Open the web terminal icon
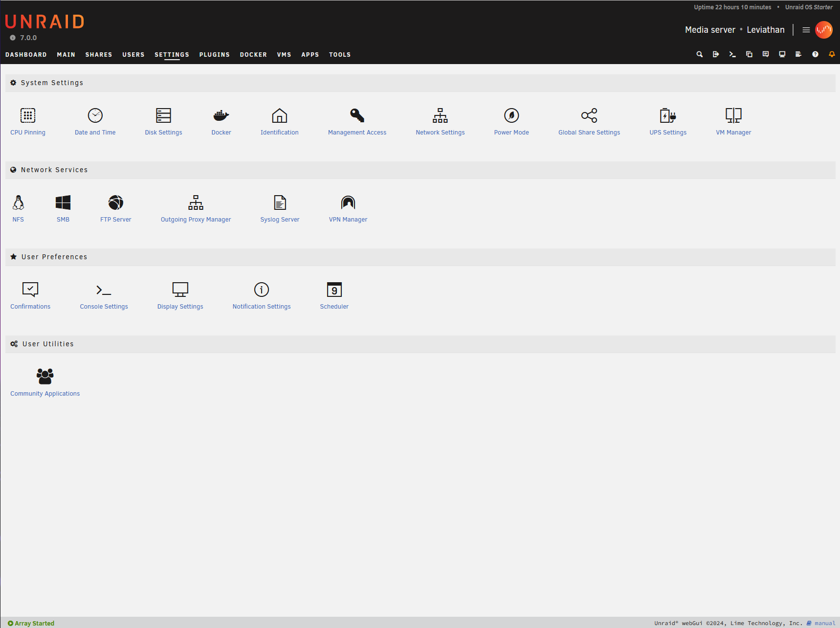This screenshot has height=628, width=840. (732, 54)
